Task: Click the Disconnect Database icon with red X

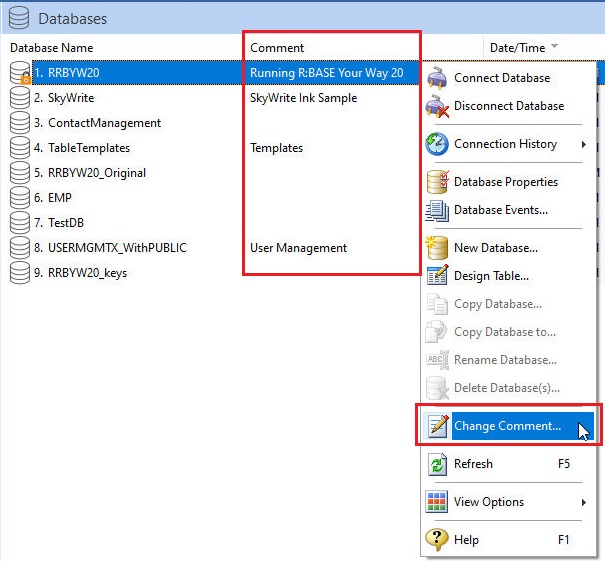Action: tap(437, 106)
